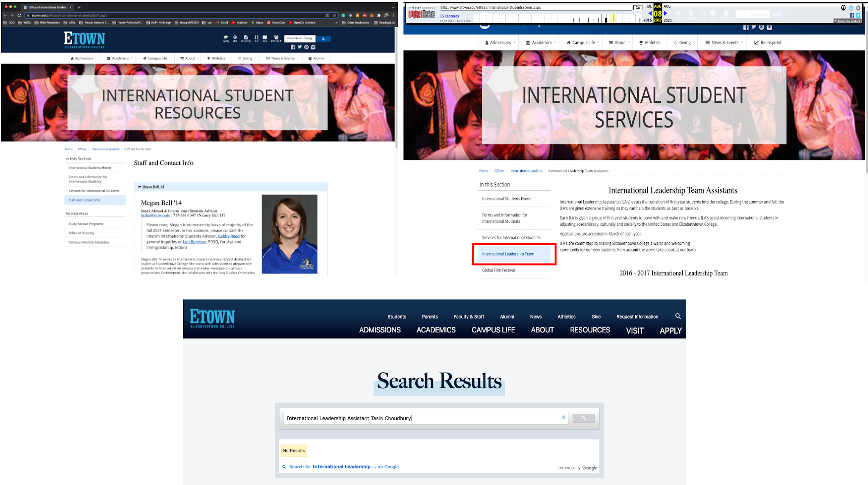Image resolution: width=868 pixels, height=485 pixels.
Task: Click the Apply graduation cap icon in the Etown header
Action: pyautogui.click(x=226, y=38)
